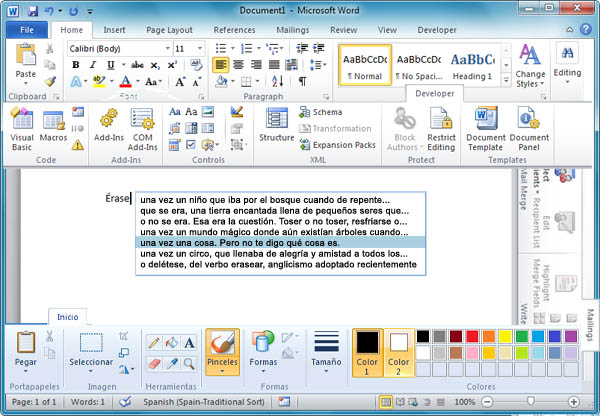Select Color 1 foreground button
The width and height of the screenshot is (600, 416).
point(367,352)
